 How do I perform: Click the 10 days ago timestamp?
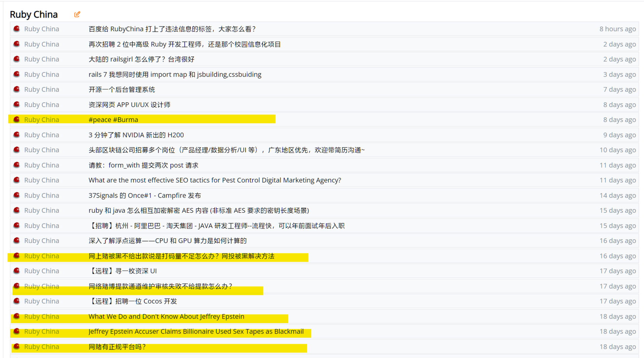click(x=618, y=150)
